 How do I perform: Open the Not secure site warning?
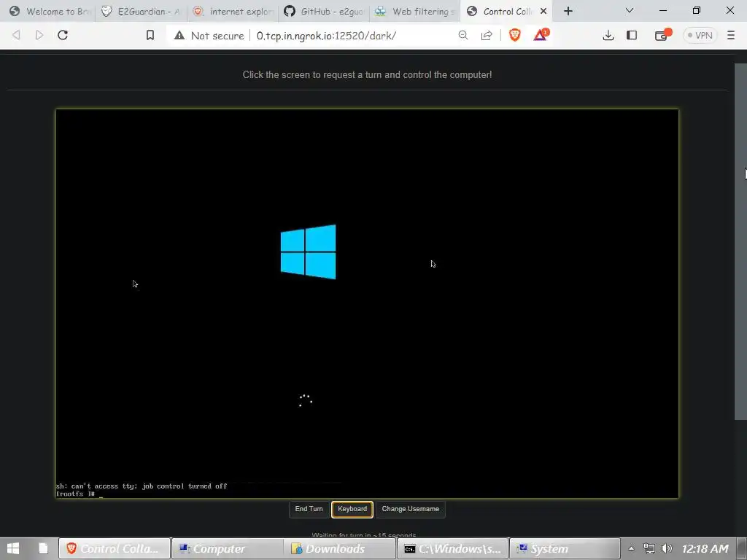click(209, 36)
